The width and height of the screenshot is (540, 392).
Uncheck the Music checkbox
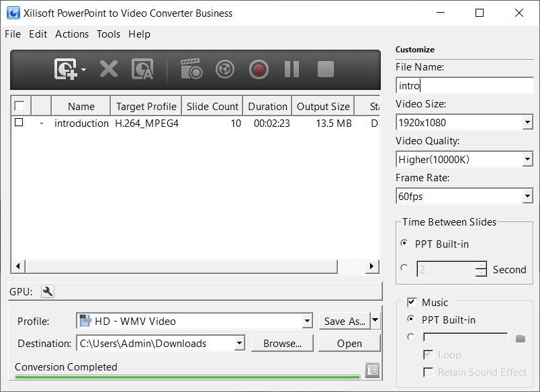tap(412, 303)
